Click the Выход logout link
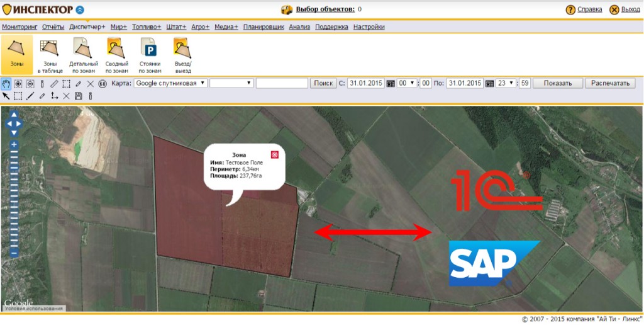644x325 pixels. [x=630, y=9]
